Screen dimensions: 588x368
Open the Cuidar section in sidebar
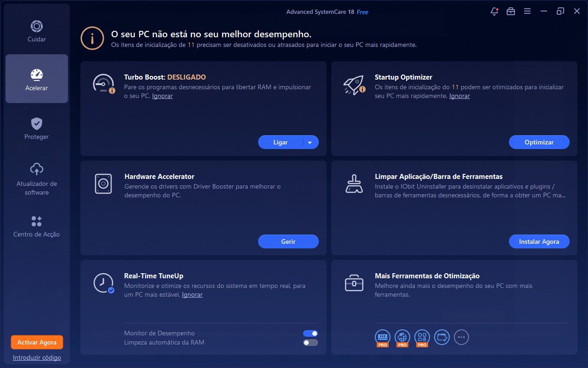pyautogui.click(x=37, y=30)
